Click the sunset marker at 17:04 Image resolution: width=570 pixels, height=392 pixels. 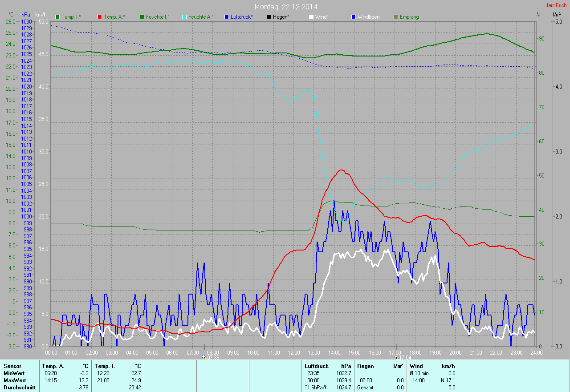(396, 357)
